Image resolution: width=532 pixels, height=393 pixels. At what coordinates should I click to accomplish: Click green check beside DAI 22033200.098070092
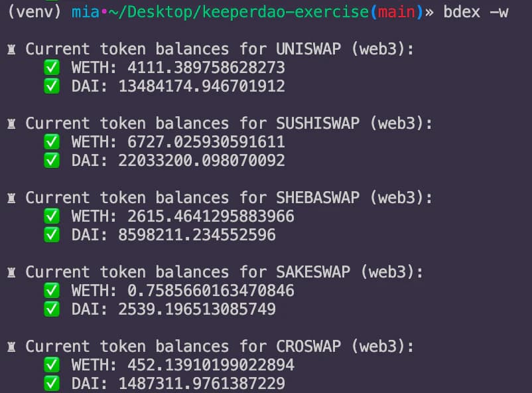point(52,161)
